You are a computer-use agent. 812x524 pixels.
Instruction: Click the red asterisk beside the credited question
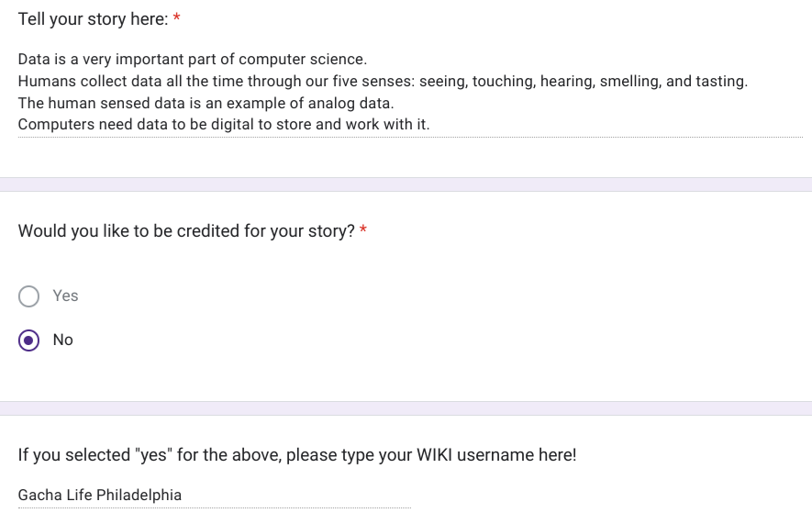(363, 231)
